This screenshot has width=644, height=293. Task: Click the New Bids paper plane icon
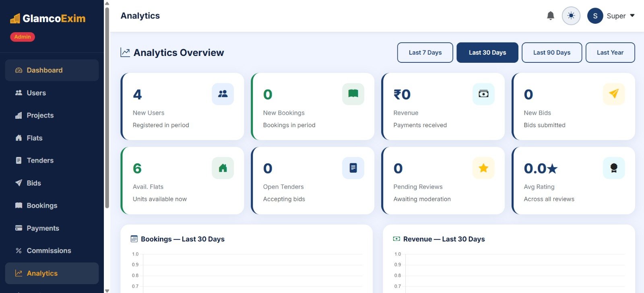click(x=613, y=94)
